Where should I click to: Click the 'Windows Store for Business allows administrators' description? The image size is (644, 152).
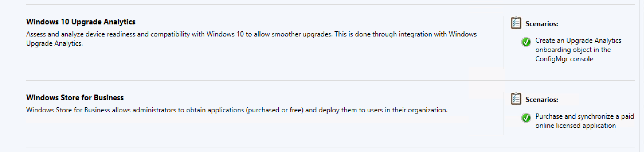(x=237, y=110)
